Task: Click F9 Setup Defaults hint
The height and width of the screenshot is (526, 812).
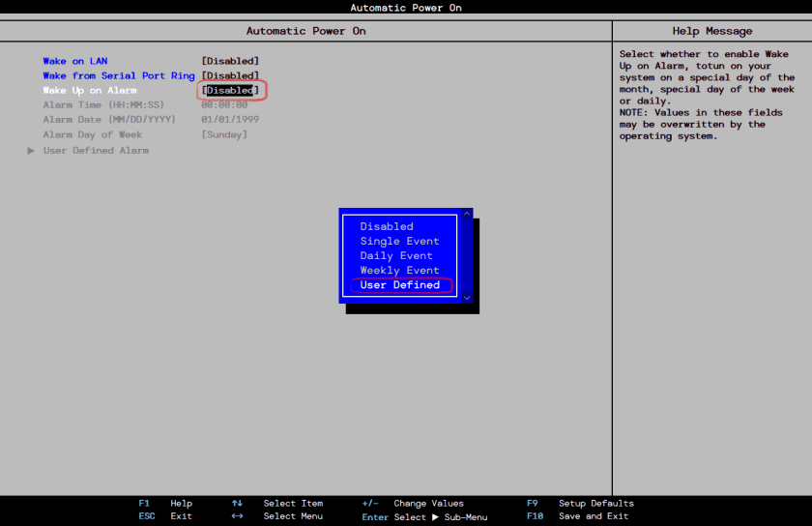Action: click(x=580, y=503)
